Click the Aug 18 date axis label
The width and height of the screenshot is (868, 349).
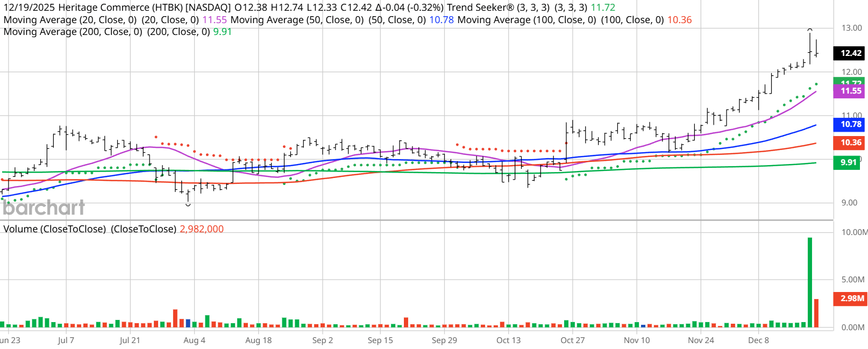(258, 340)
